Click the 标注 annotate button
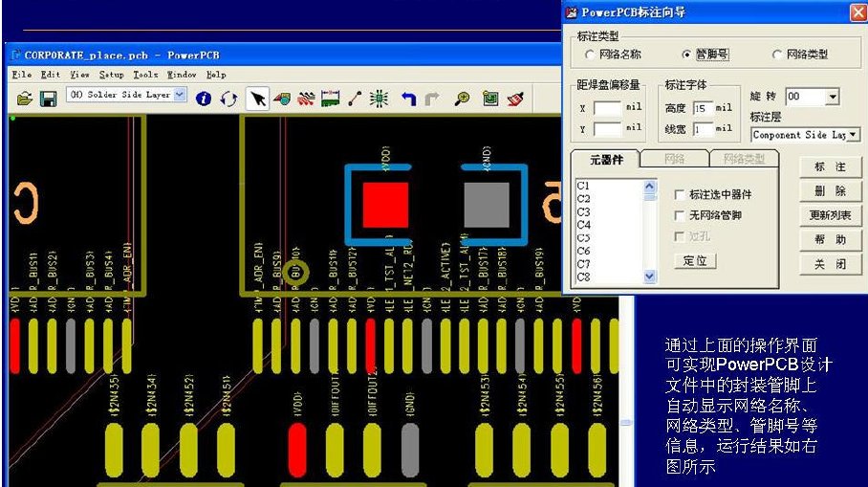The height and width of the screenshot is (487, 868). [831, 166]
